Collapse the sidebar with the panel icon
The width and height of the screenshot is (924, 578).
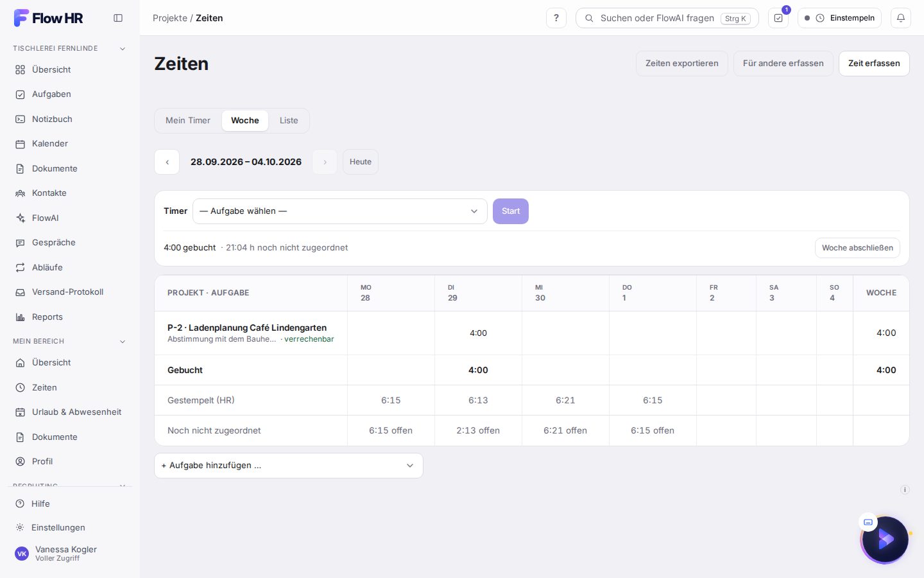click(x=118, y=18)
